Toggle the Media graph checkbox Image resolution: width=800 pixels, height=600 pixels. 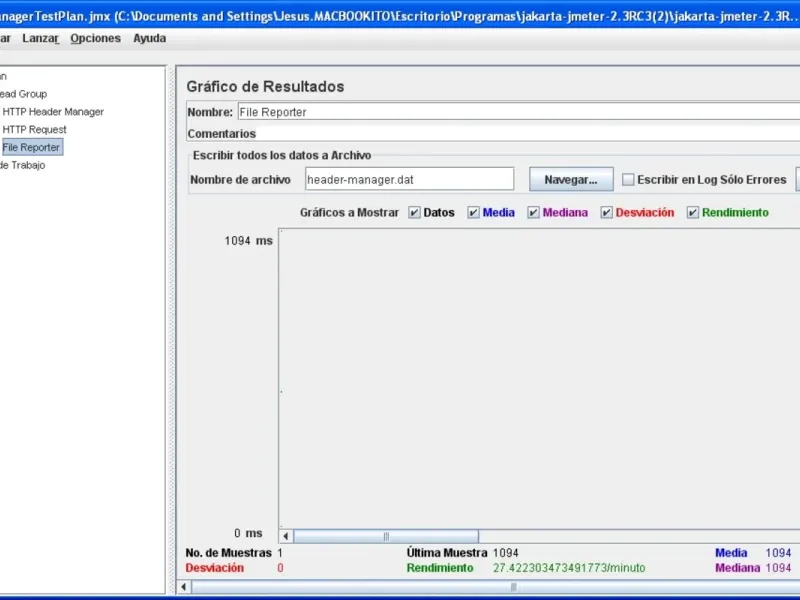pyautogui.click(x=473, y=213)
